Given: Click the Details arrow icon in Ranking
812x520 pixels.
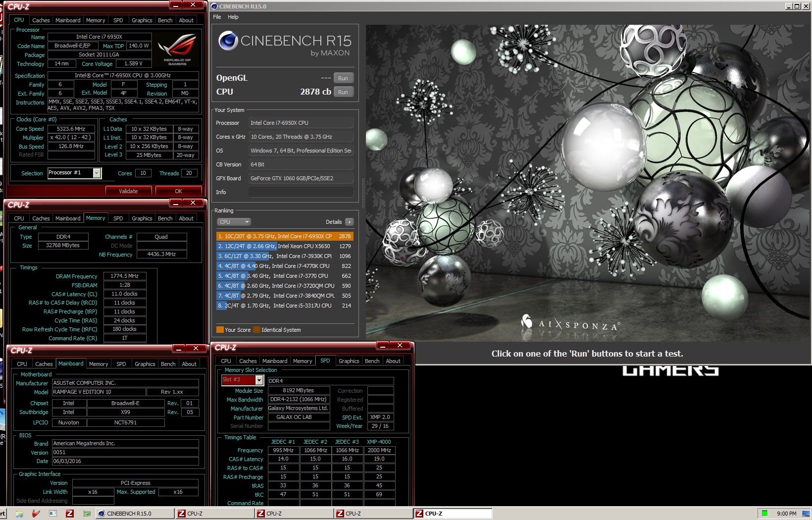Looking at the screenshot, I should [349, 222].
